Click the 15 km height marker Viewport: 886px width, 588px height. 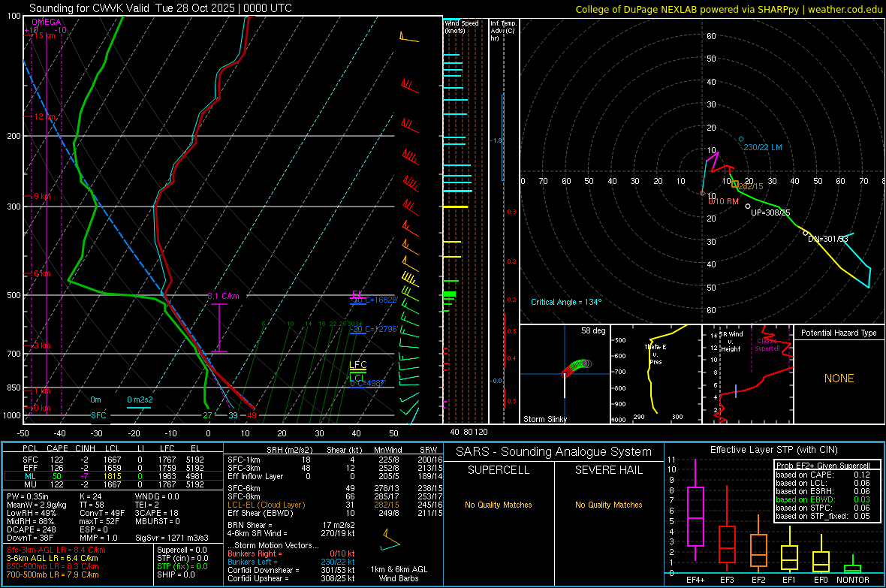tap(44, 35)
